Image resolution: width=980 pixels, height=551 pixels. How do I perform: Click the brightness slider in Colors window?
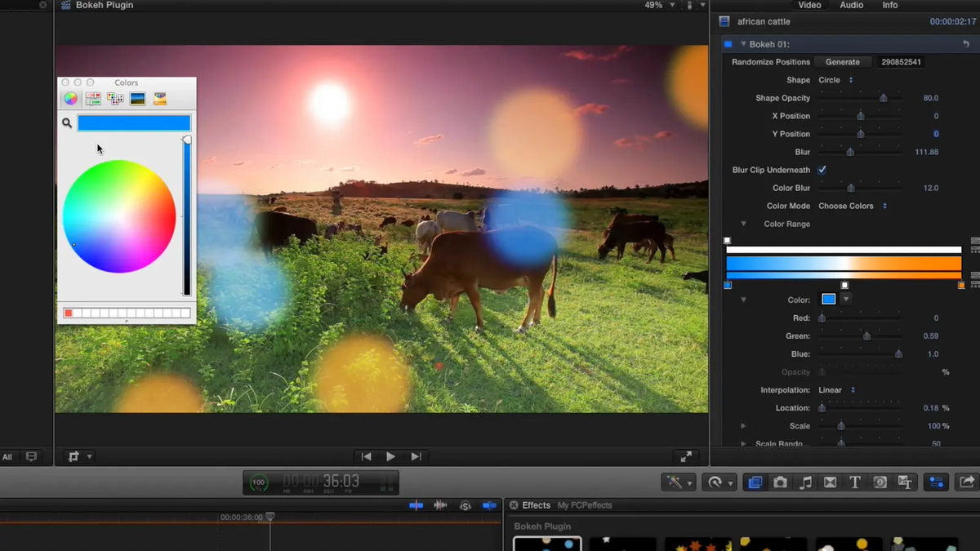187,216
